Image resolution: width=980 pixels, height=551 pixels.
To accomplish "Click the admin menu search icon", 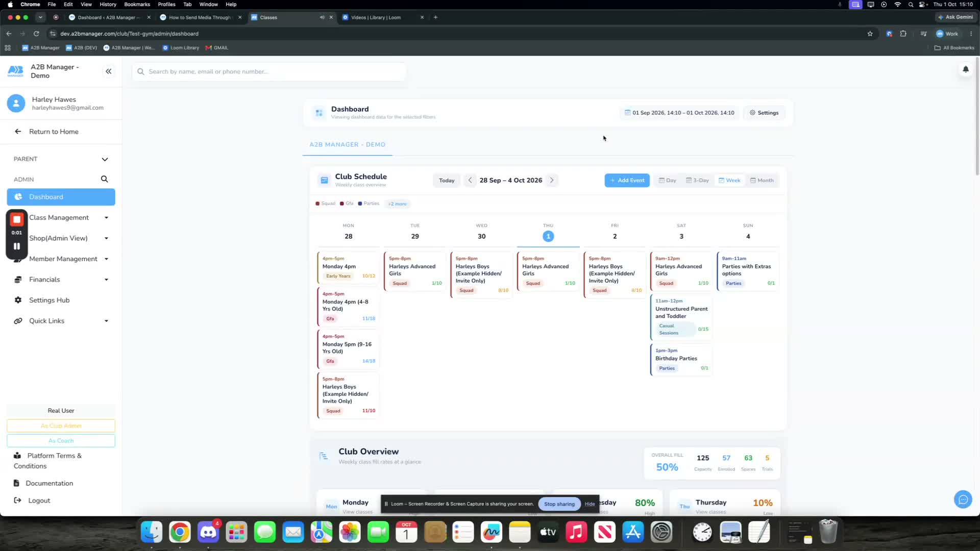I will click(x=104, y=179).
